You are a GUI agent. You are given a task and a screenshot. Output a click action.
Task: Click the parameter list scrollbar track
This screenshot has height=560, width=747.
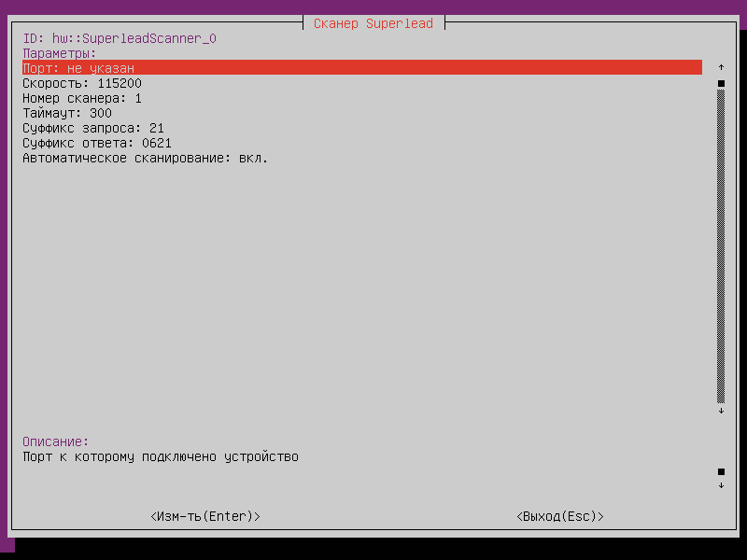point(721,246)
